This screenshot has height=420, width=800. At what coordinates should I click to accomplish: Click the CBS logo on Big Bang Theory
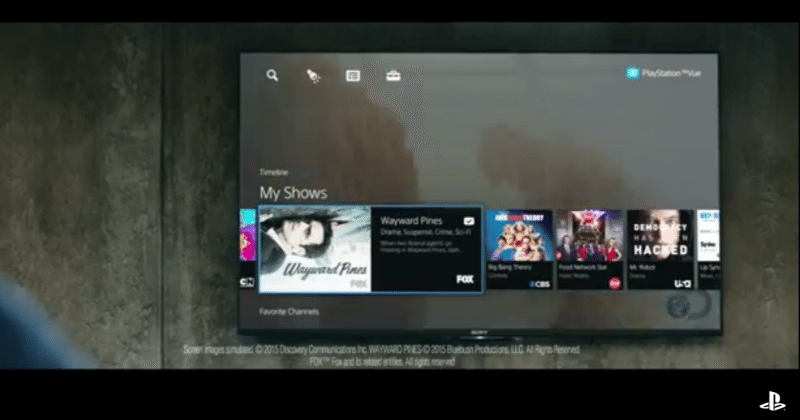pos(540,284)
